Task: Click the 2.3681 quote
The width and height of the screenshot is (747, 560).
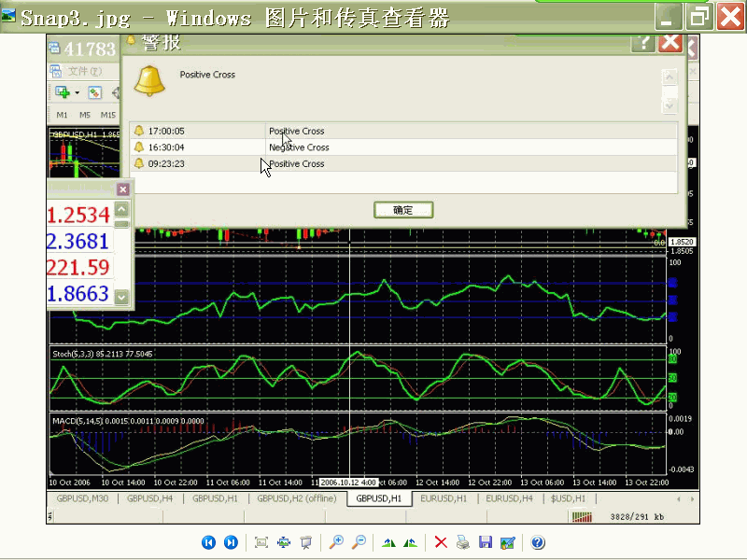Action: click(x=78, y=241)
